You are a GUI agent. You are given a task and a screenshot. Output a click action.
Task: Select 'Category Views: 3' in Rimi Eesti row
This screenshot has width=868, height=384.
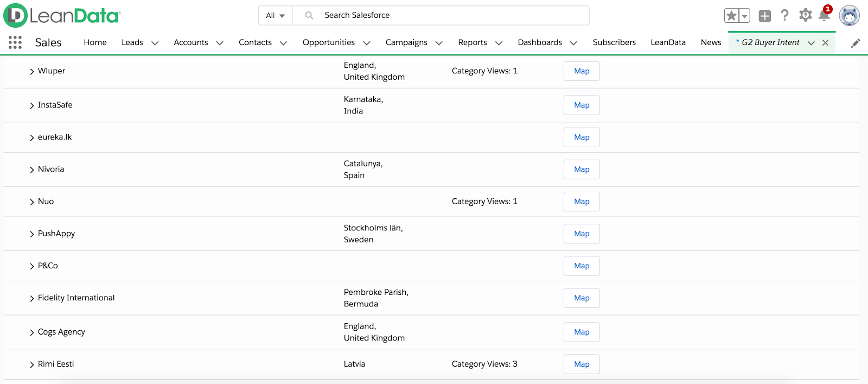pos(484,364)
